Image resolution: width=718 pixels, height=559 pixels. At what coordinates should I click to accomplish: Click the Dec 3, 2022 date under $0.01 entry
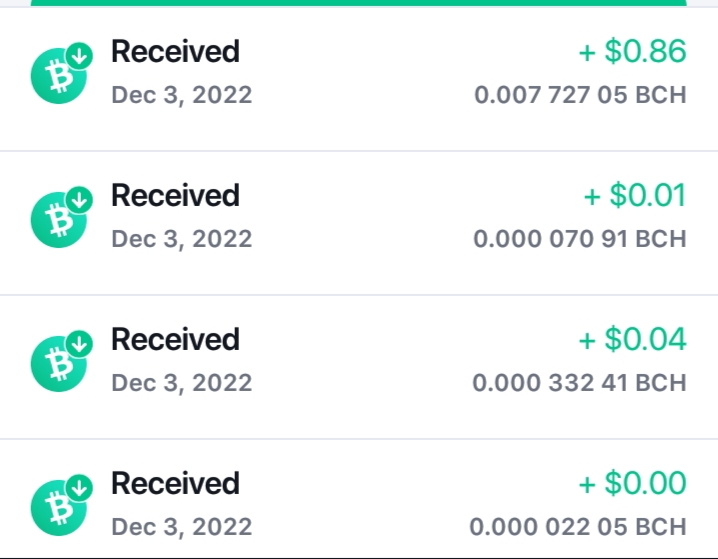(x=182, y=239)
